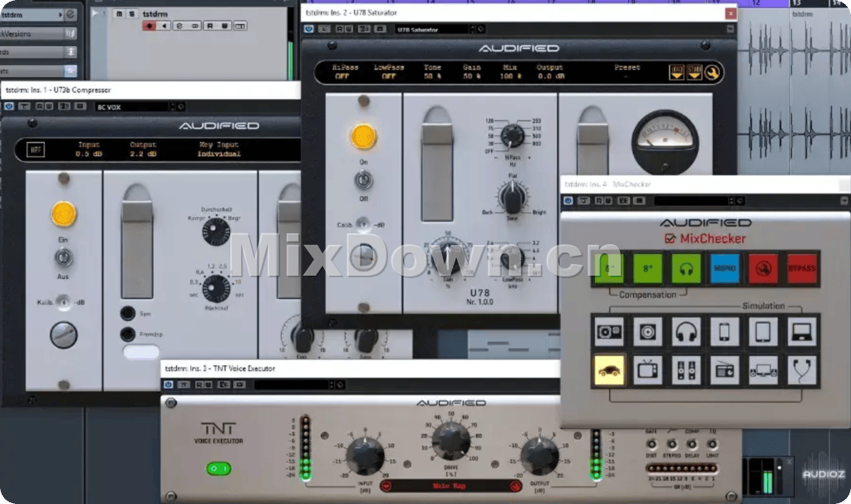Mute the tstdrm track with the M button
This screenshot has height=504, width=851.
(x=118, y=14)
